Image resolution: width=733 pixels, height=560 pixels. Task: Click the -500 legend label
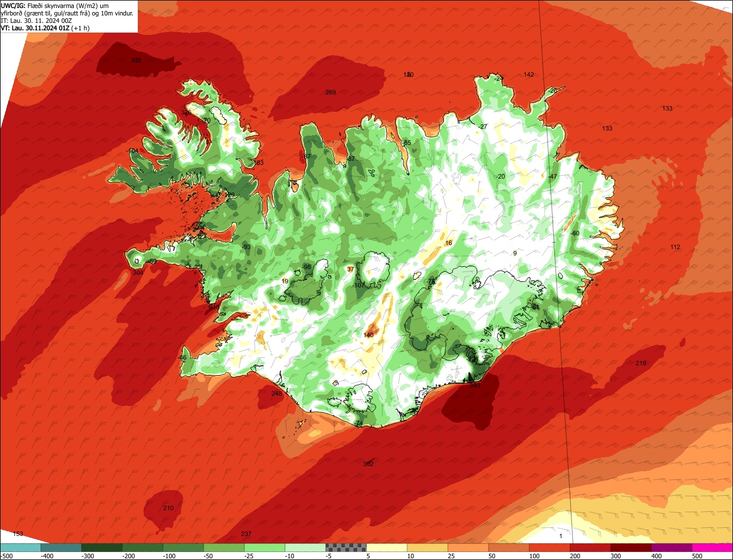click(x=6, y=556)
